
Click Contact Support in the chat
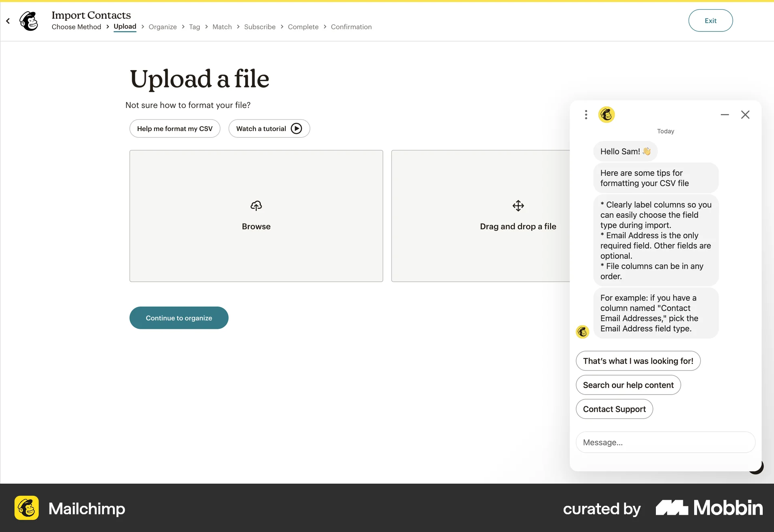pos(614,409)
